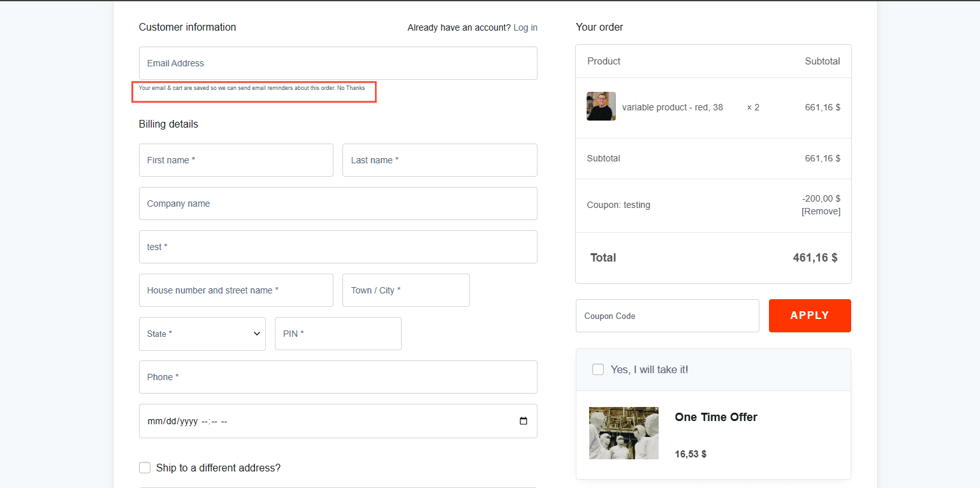Click the Company name field

(x=338, y=203)
